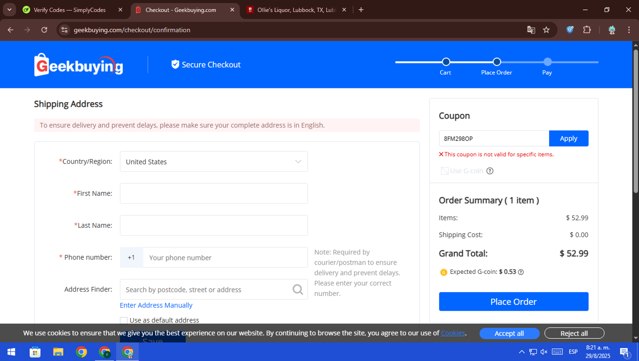This screenshot has height=361, width=639.
Task: Click the Address Finder search magnifier icon
Action: pyautogui.click(x=298, y=289)
